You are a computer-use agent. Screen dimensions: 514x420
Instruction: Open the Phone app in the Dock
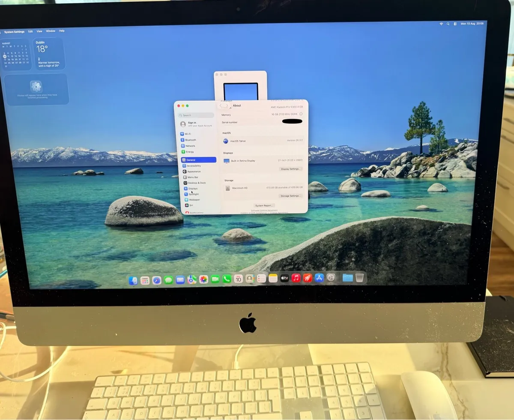pos(227,279)
